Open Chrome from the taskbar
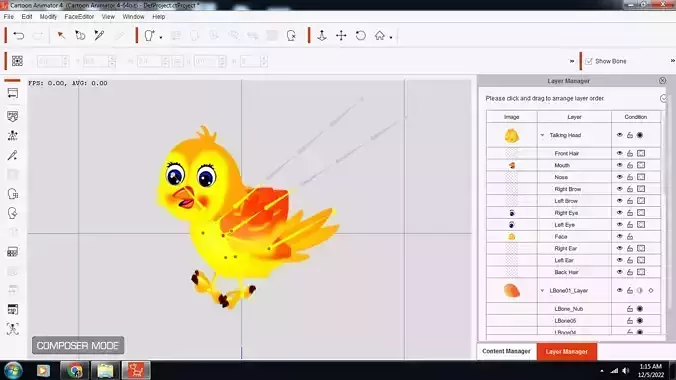The image size is (676, 380). 75,371
